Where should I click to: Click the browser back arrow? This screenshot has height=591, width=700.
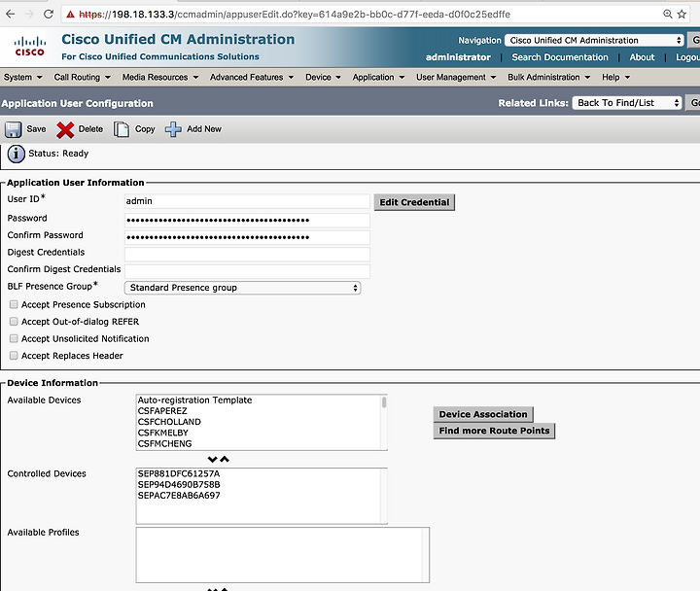(x=11, y=14)
